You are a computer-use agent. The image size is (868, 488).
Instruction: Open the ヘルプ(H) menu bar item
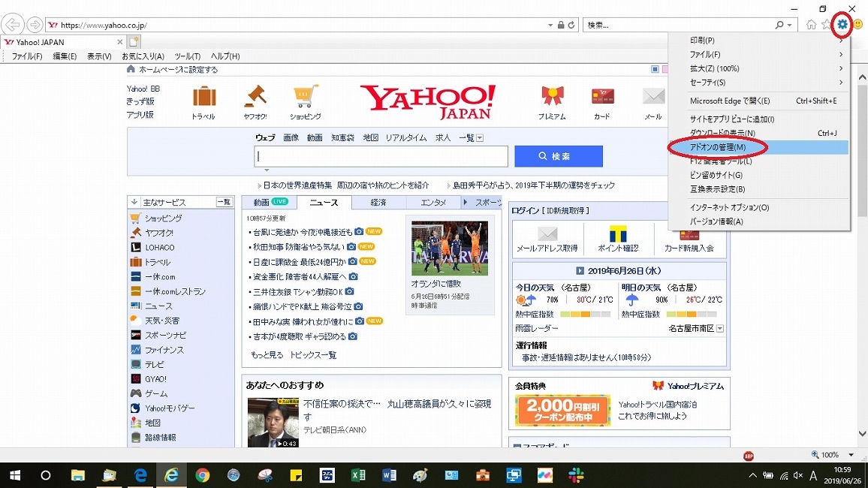(x=225, y=56)
